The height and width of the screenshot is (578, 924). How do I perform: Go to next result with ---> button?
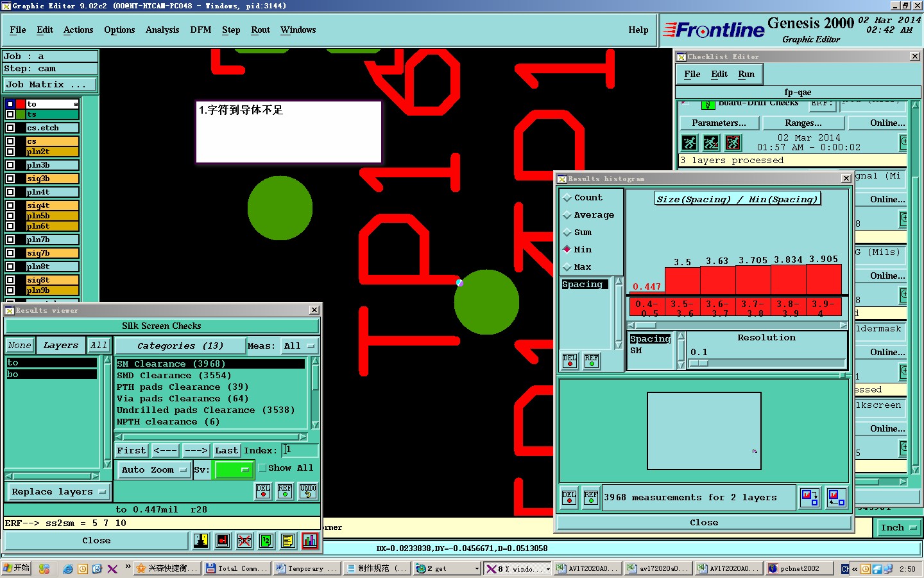(x=196, y=451)
